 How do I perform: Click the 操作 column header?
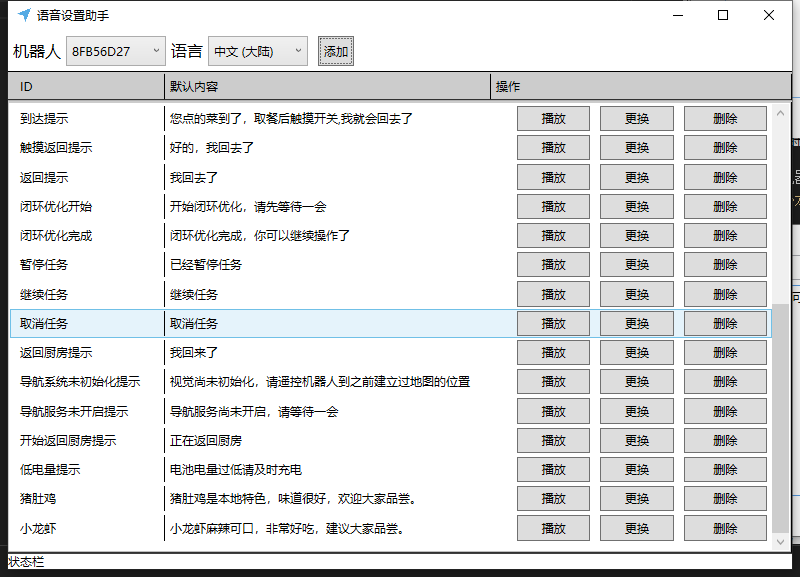[x=630, y=87]
